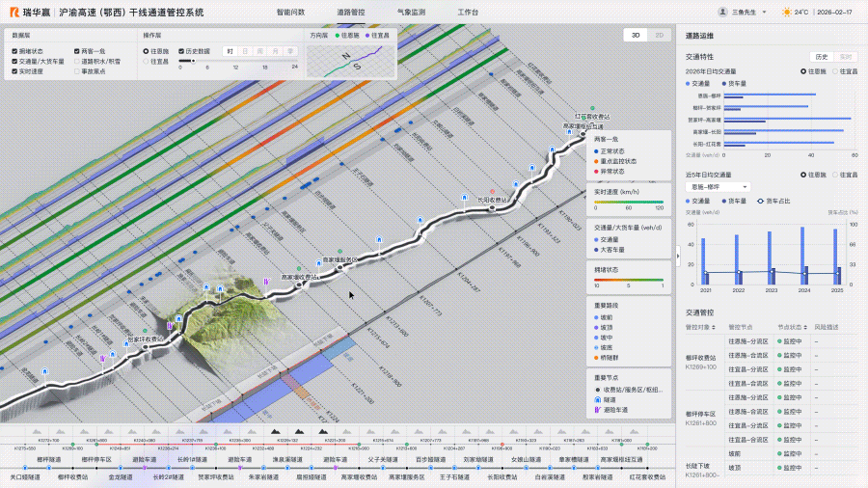This screenshot has width=868, height=488.
Task: Select the 季 time granularity button
Action: (x=290, y=51)
